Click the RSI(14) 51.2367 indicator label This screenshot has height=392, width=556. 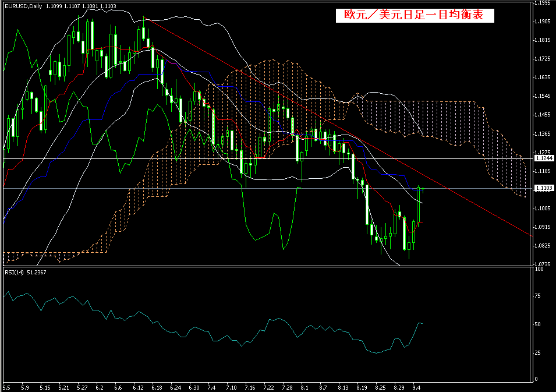point(25,273)
